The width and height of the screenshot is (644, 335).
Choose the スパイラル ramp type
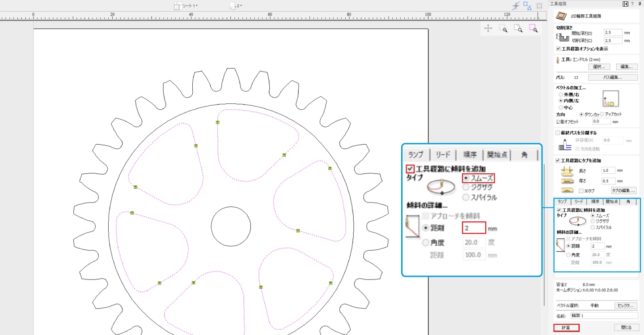pos(593,227)
